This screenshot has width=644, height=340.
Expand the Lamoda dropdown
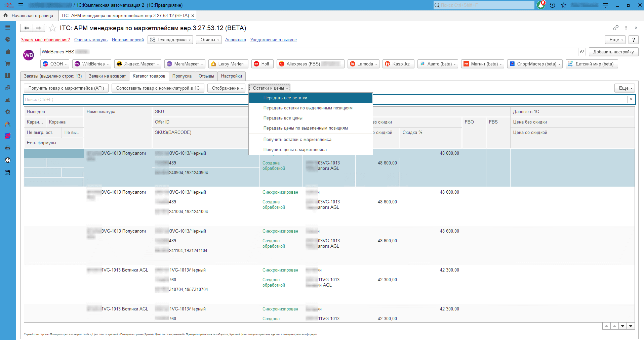[x=363, y=64]
